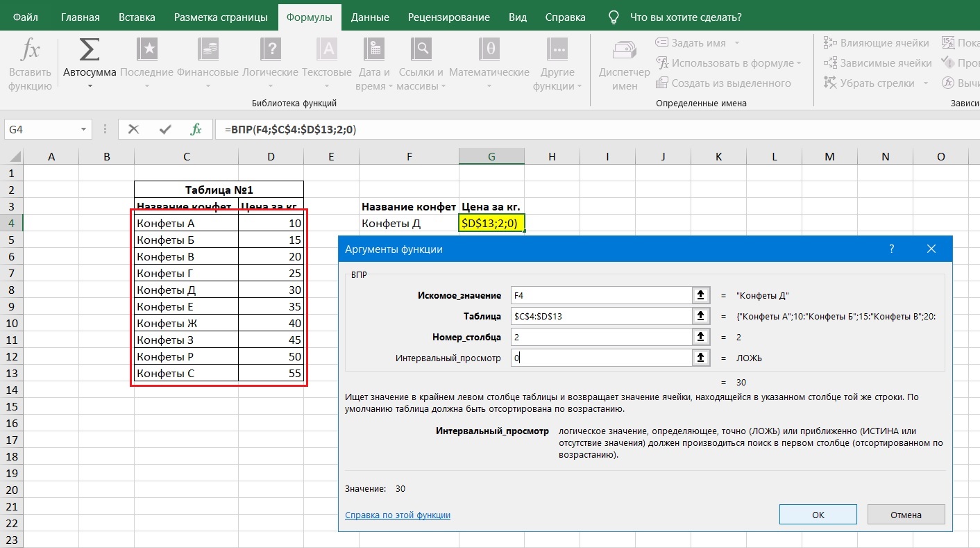
Task: Select cell with price 55
Action: [271, 373]
